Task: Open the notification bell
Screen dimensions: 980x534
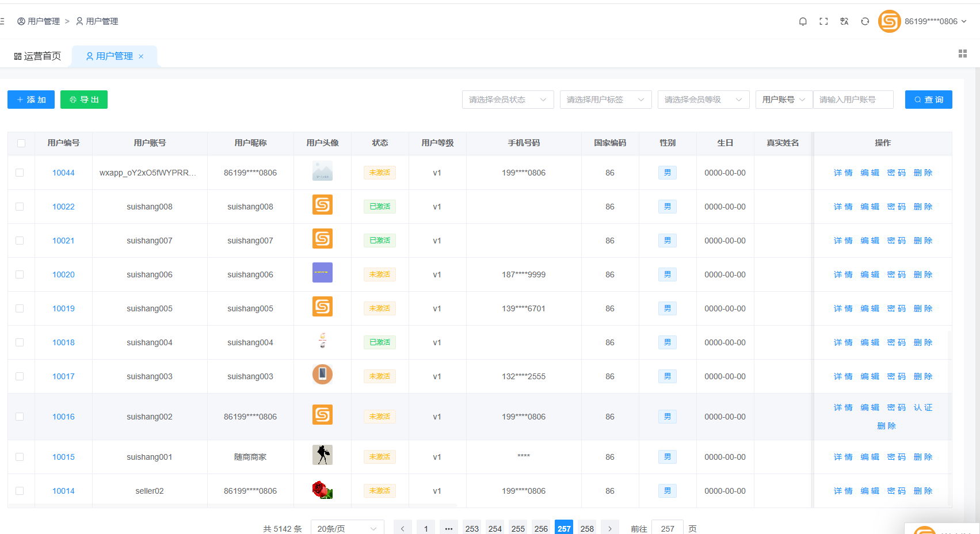Action: coord(803,21)
